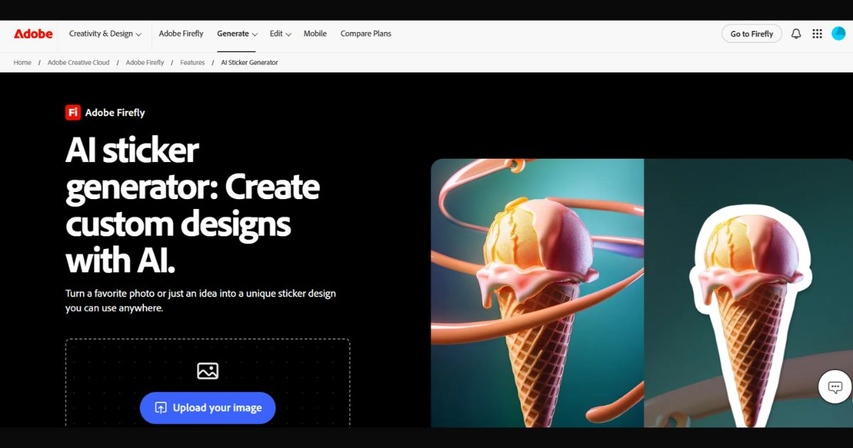This screenshot has width=853, height=448.
Task: Open the chat support bubble
Action: coord(835,387)
